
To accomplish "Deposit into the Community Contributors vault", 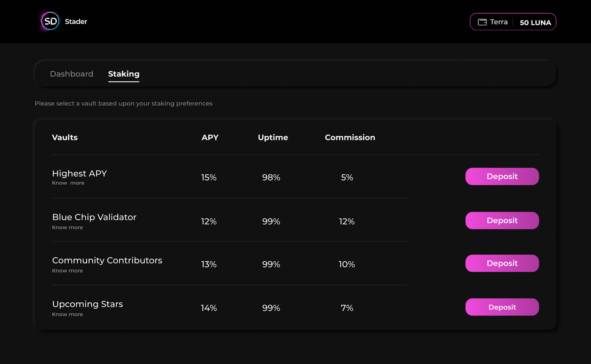I will 502,263.
